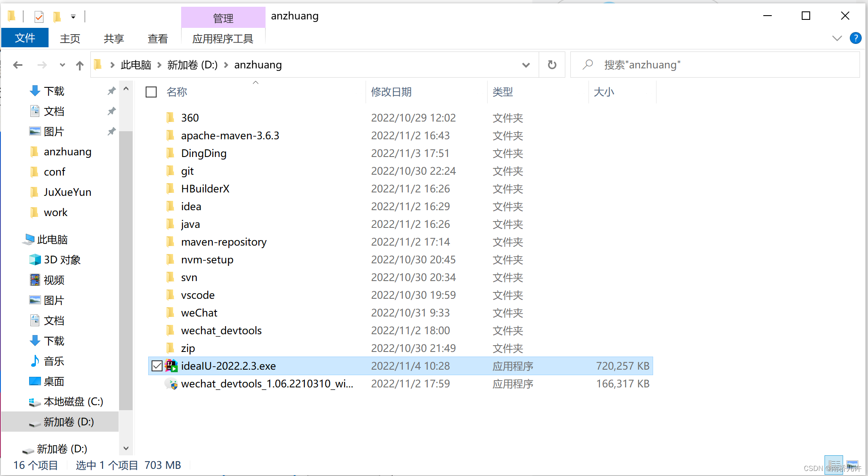Open the 查看 ribbon tab
This screenshot has height=476, width=868.
(x=157, y=39)
